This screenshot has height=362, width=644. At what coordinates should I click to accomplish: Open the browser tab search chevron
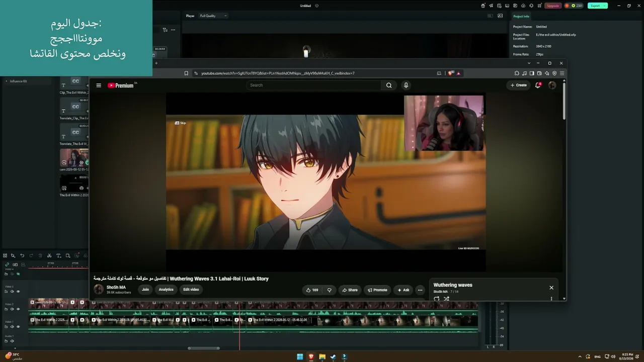529,63
